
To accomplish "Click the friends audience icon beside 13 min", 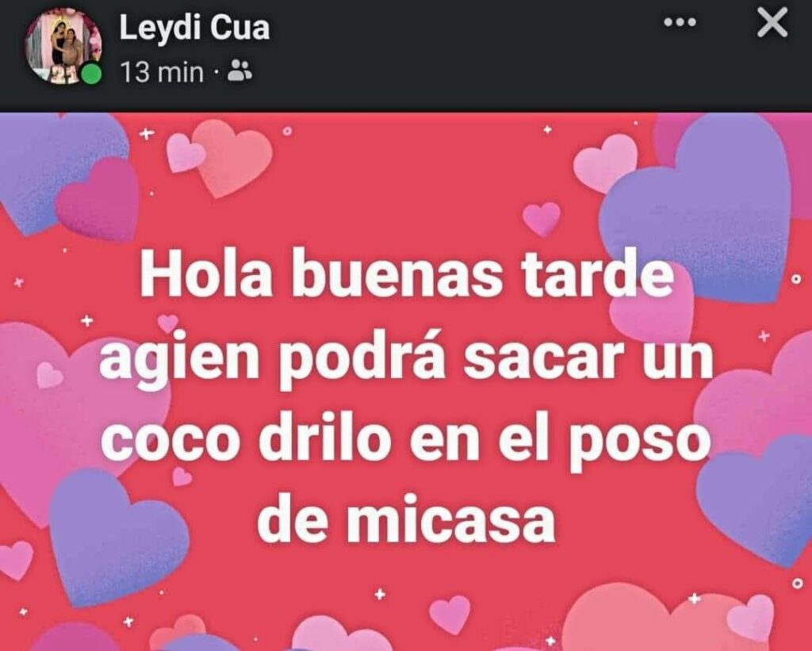I will [x=239, y=71].
